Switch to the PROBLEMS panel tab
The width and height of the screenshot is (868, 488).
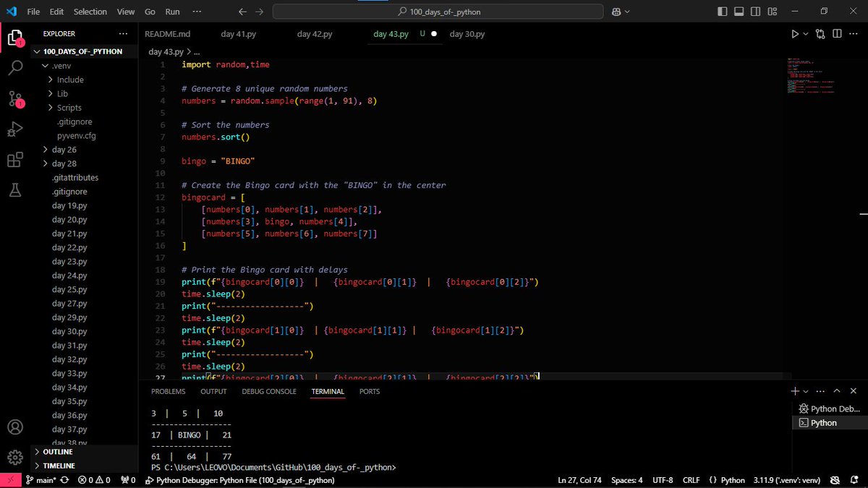click(x=168, y=391)
